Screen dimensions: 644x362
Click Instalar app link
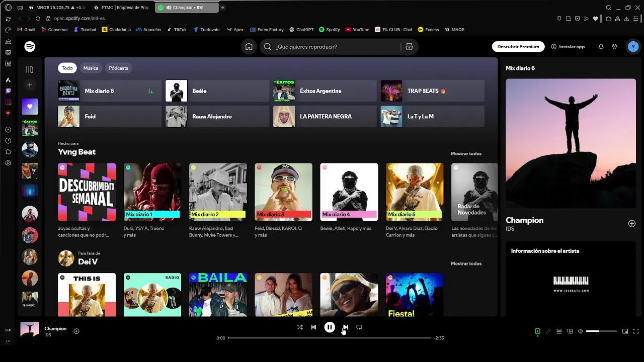pos(568,47)
